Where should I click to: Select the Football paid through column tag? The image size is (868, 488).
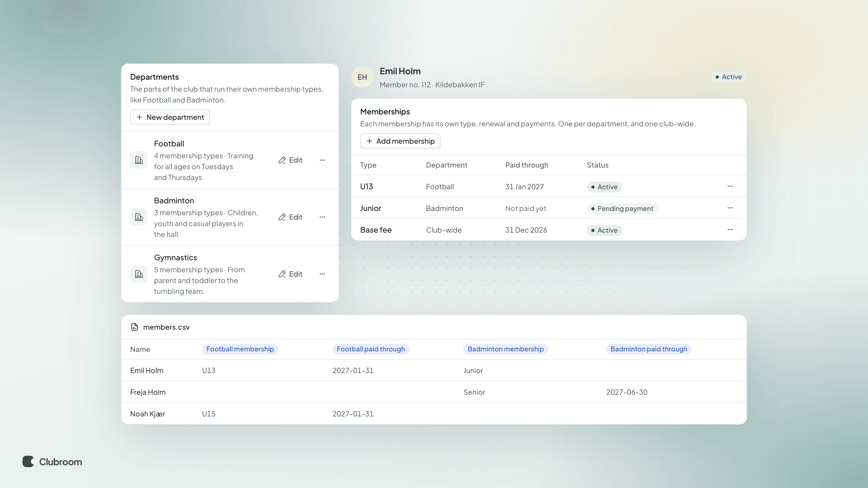pos(371,349)
